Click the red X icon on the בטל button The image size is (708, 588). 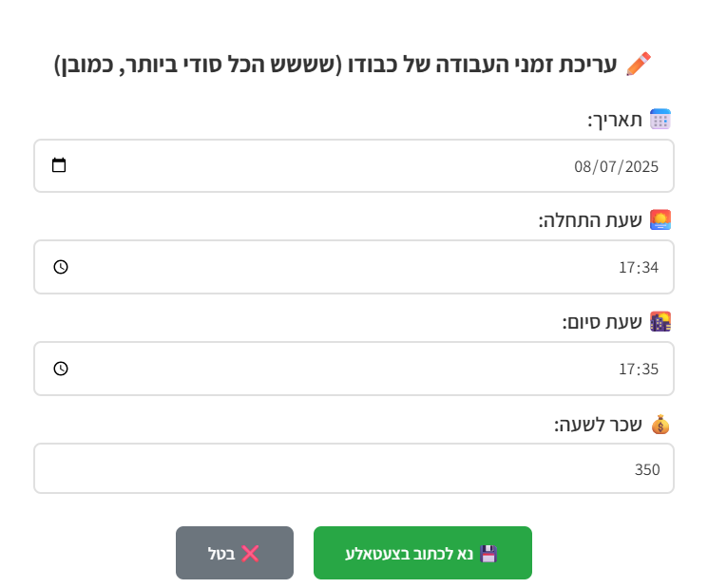click(x=250, y=553)
